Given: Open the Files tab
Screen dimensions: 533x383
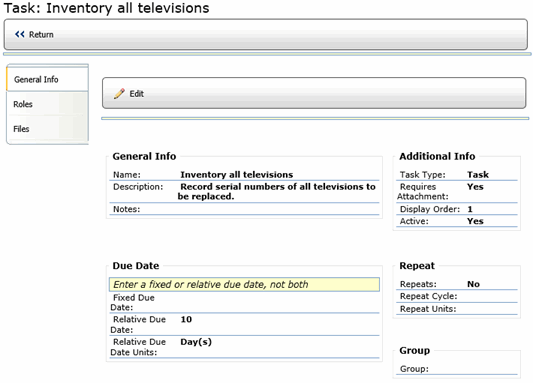Looking at the screenshot, I should [x=48, y=129].
